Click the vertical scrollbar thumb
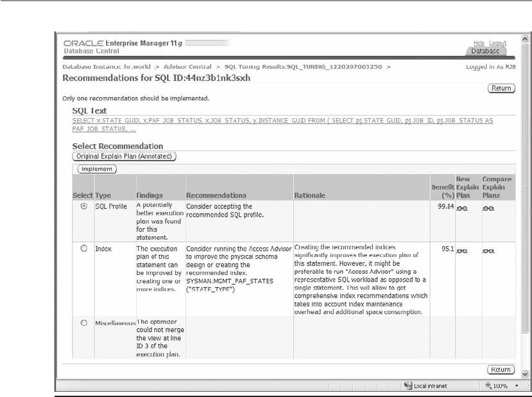The image size is (532, 397). click(525, 188)
